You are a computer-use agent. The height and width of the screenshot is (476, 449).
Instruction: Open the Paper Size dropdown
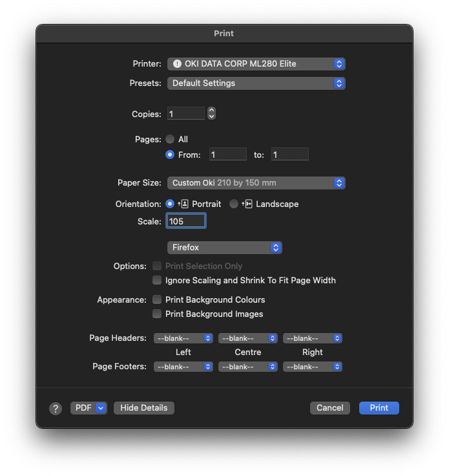pyautogui.click(x=256, y=183)
